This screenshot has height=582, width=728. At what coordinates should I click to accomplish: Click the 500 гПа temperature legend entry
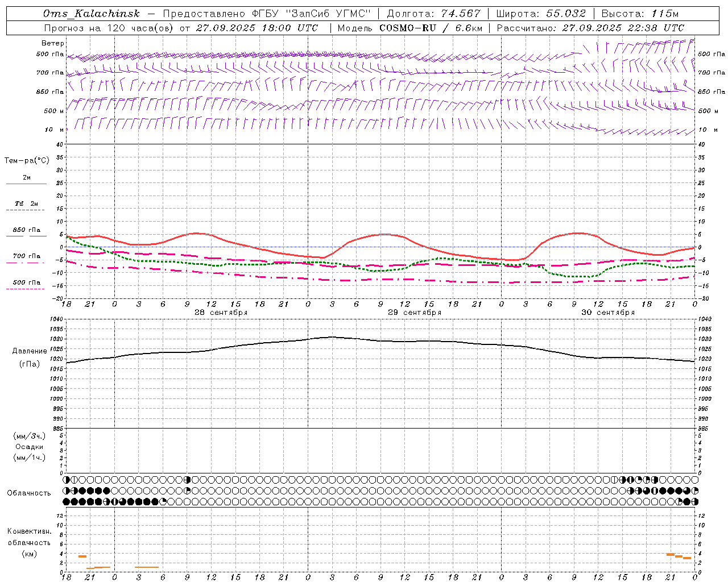pos(27,282)
